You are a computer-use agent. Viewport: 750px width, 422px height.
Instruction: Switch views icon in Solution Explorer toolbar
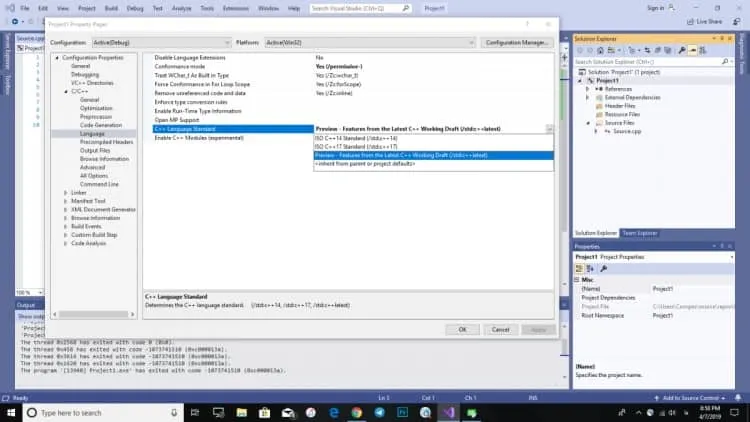pyautogui.click(x=612, y=50)
